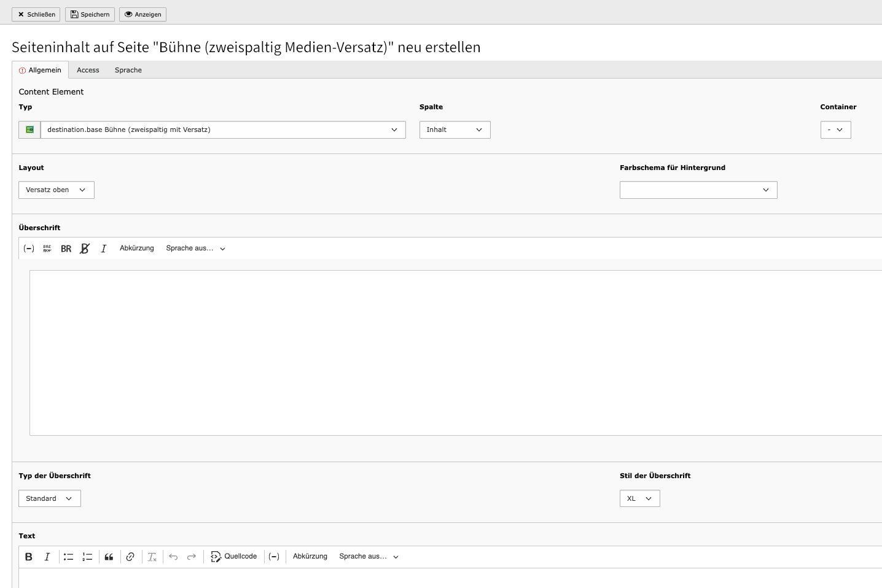
Task: Open the Quellcode source view
Action: (x=234, y=557)
